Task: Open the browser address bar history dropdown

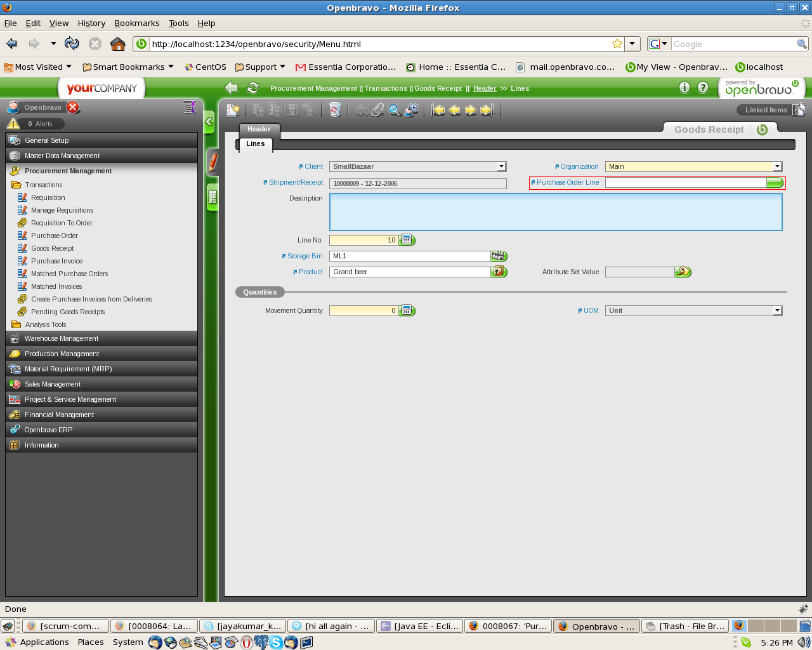Action: coord(632,44)
